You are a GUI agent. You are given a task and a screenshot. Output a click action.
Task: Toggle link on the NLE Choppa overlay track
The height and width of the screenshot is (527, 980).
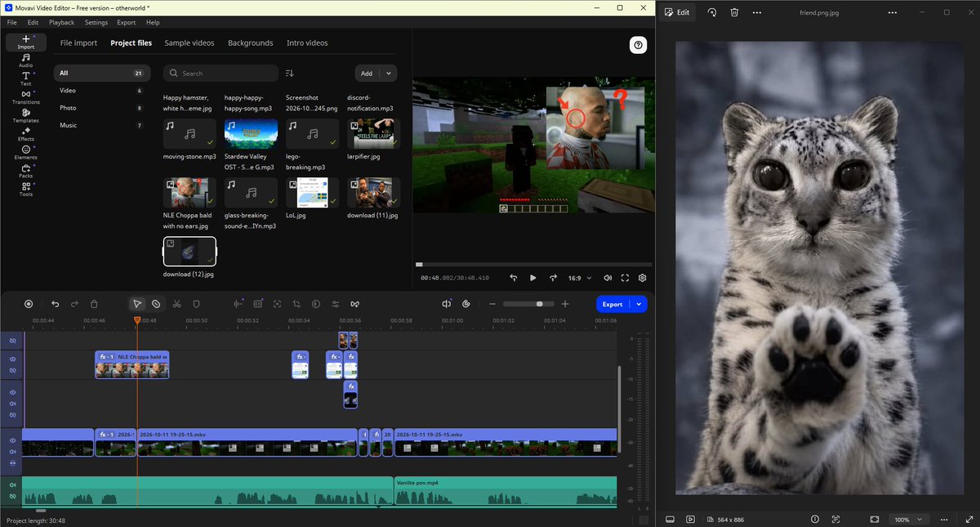click(x=13, y=370)
